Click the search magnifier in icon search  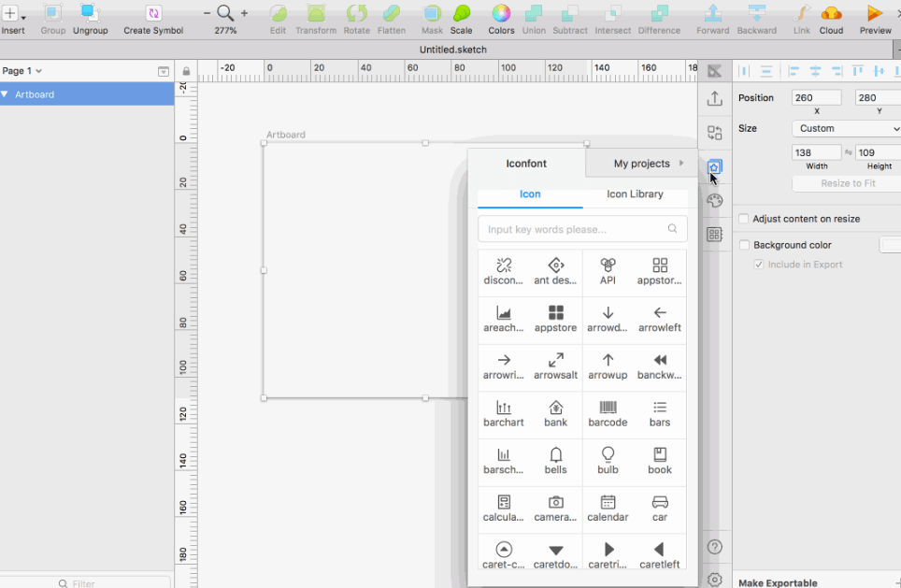672,229
